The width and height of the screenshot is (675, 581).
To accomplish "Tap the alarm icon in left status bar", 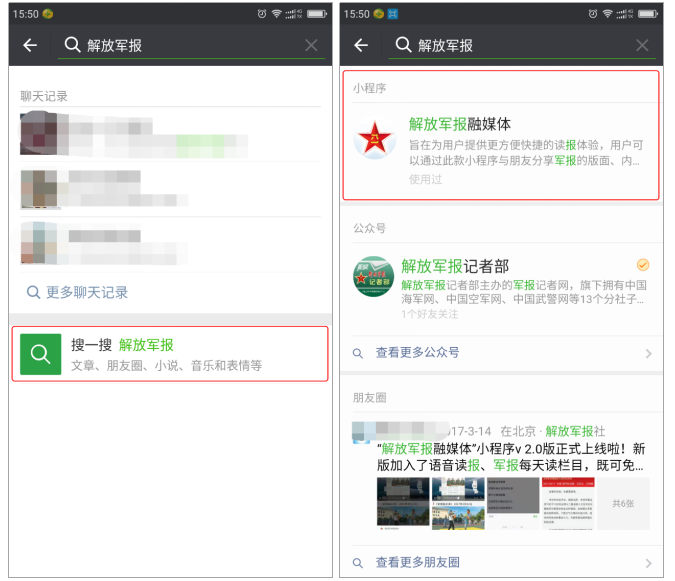I will [262, 14].
